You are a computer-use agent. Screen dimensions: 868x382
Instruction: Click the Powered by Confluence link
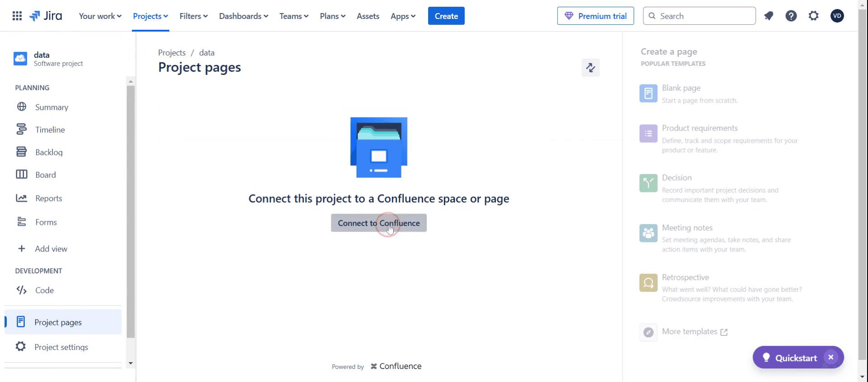click(377, 366)
